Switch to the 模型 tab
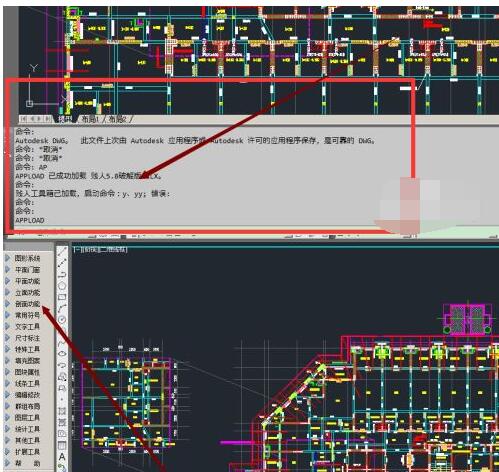499x472 pixels. [x=65, y=119]
